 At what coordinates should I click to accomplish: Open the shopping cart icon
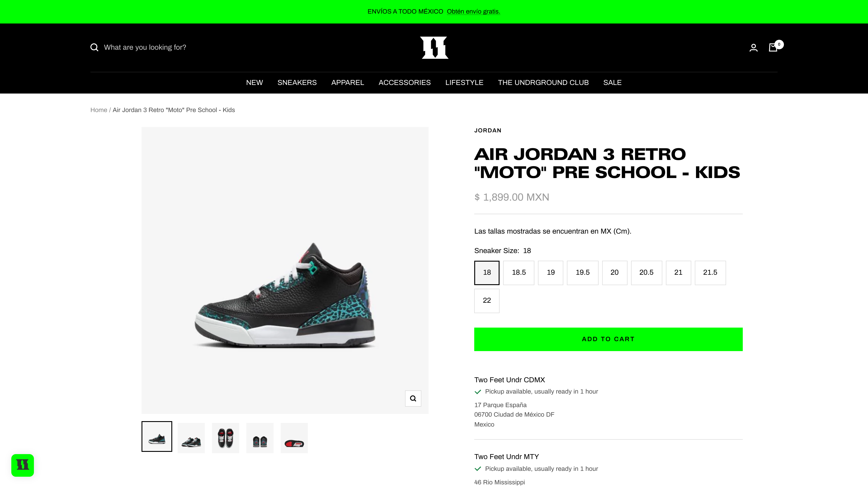773,47
